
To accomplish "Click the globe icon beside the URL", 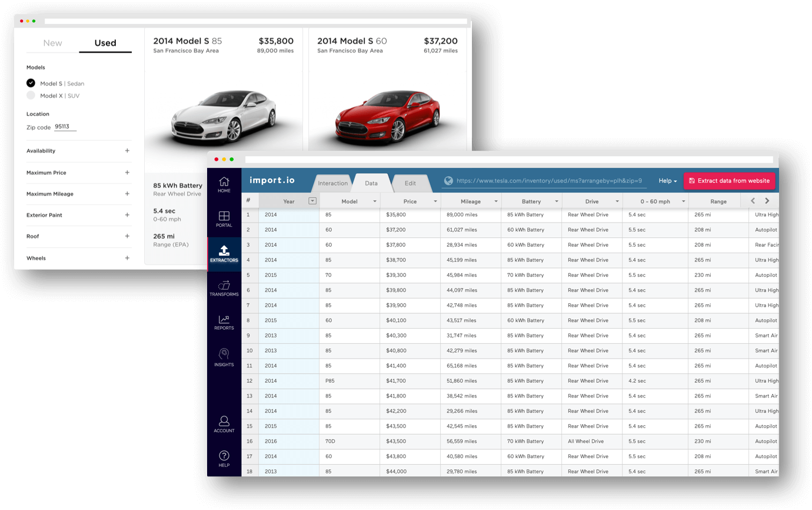I will (448, 181).
